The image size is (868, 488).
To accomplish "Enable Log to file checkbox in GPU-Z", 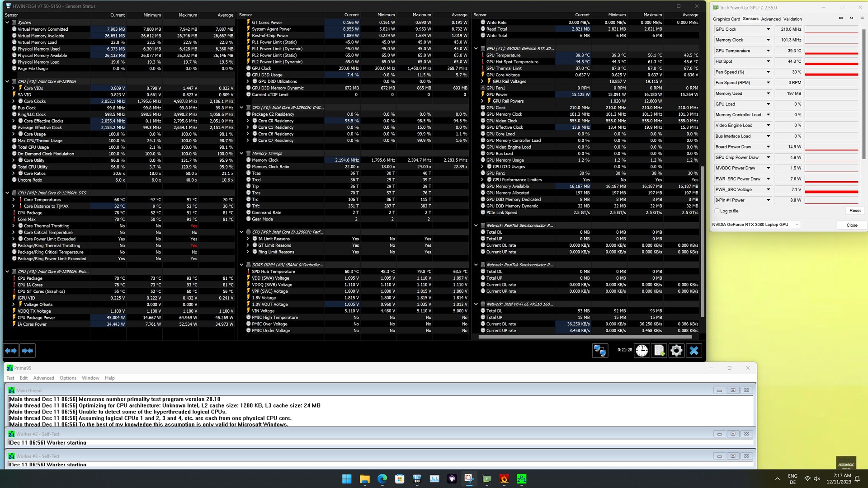I will tap(717, 211).
